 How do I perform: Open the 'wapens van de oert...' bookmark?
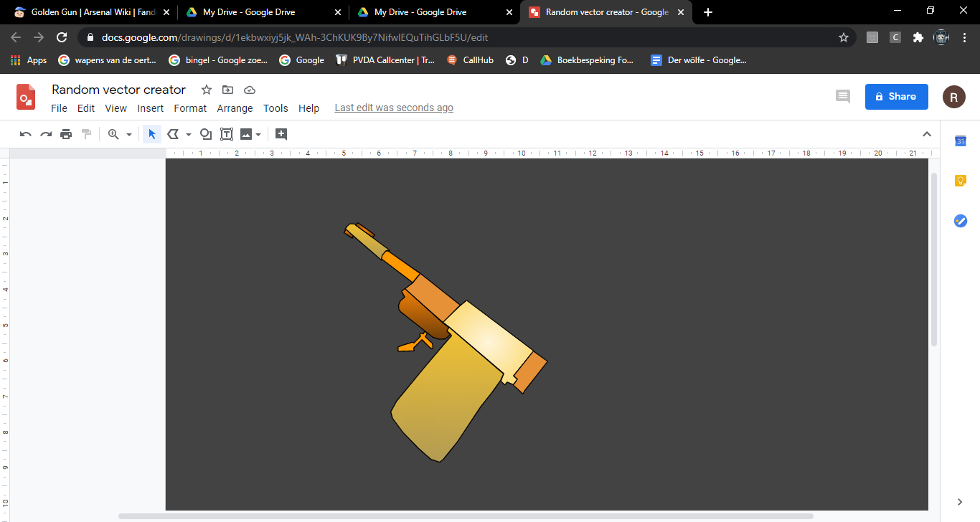point(108,60)
